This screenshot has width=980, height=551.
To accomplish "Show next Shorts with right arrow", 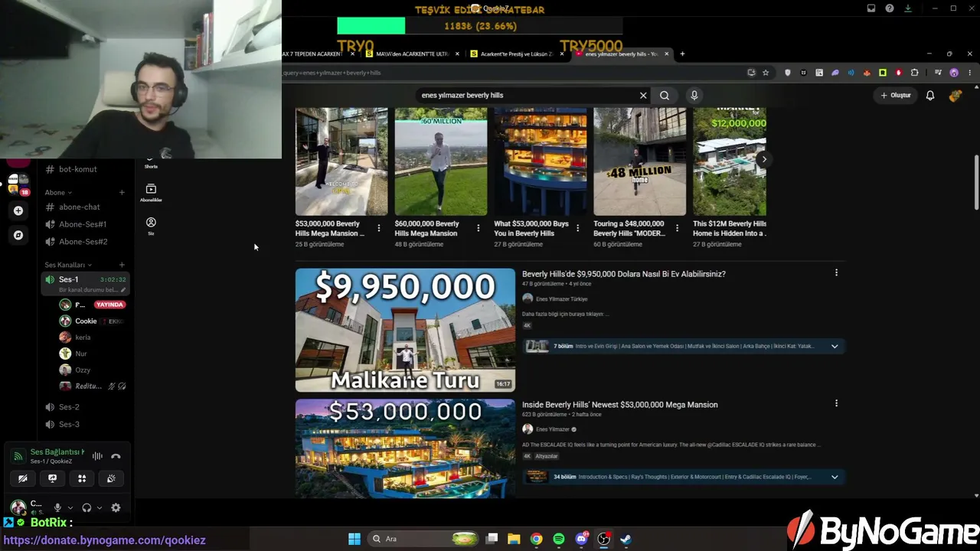I will (763, 159).
